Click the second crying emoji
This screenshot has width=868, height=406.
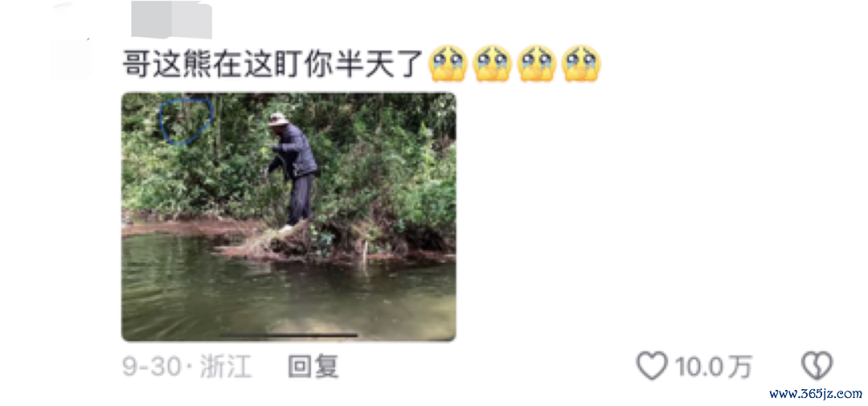point(492,64)
